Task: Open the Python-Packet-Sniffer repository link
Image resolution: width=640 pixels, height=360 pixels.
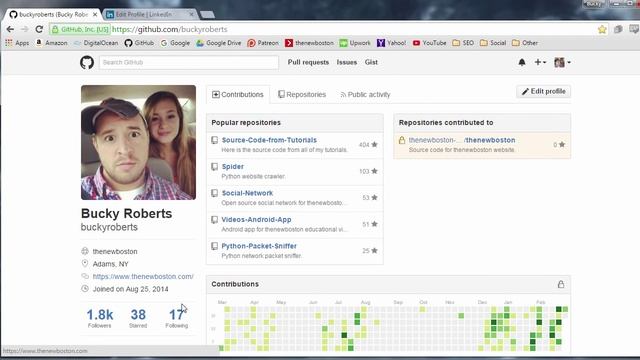Action: tap(259, 246)
